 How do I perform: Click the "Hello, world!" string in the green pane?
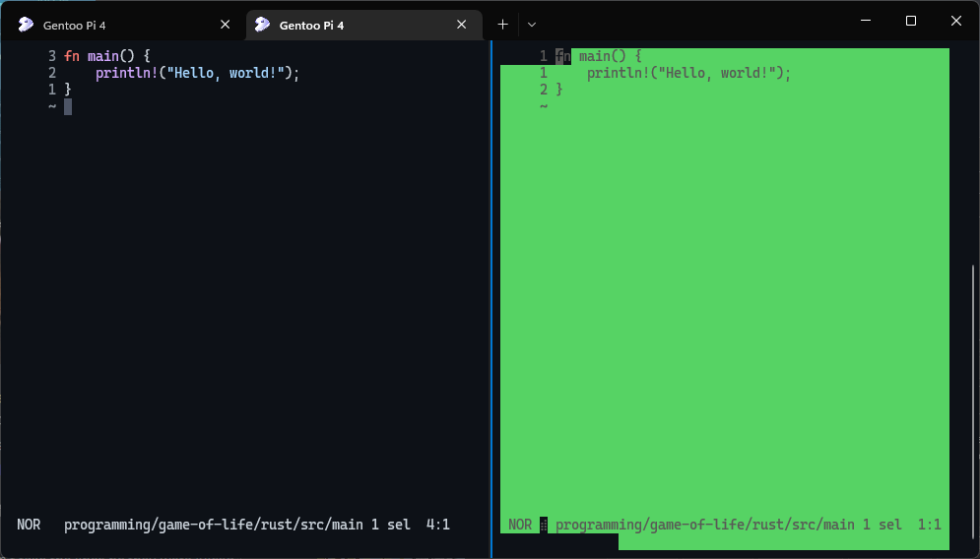(x=717, y=73)
